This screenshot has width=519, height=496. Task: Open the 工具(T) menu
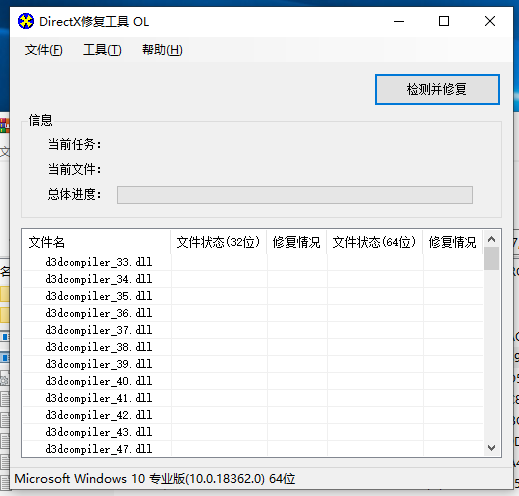(102, 50)
